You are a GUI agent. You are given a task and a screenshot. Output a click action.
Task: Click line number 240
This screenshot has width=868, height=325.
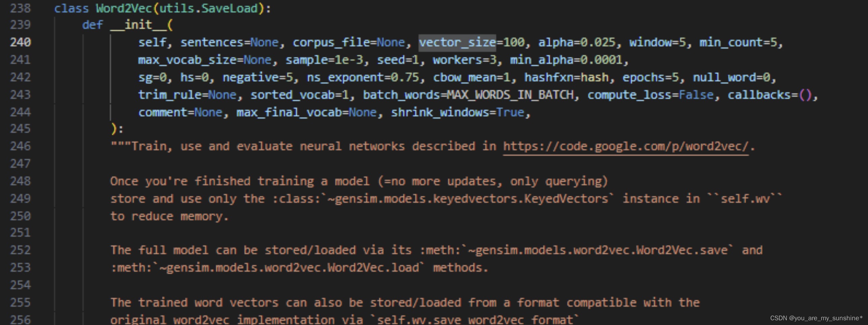pos(20,42)
